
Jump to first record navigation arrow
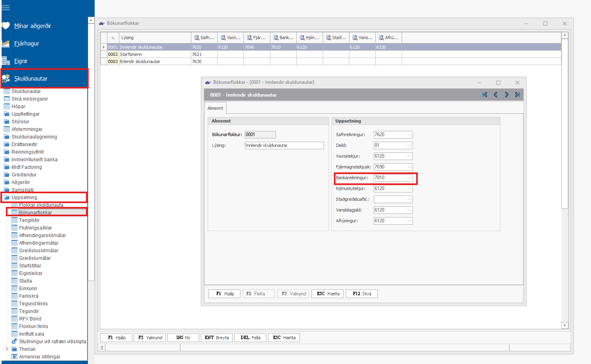click(485, 95)
